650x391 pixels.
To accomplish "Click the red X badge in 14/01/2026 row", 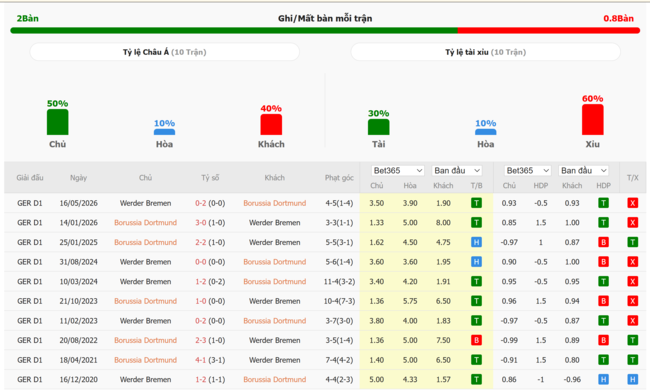I will (633, 223).
